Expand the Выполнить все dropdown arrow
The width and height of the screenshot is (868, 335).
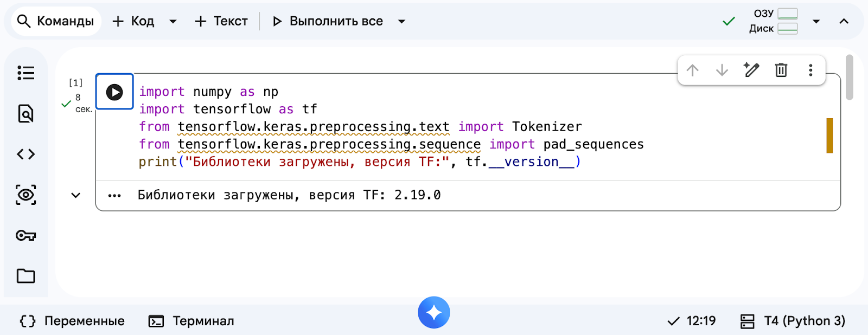(401, 22)
